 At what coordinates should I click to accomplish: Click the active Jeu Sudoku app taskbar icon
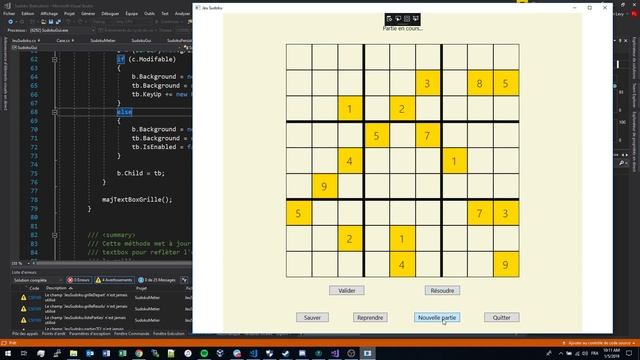click(x=367, y=353)
